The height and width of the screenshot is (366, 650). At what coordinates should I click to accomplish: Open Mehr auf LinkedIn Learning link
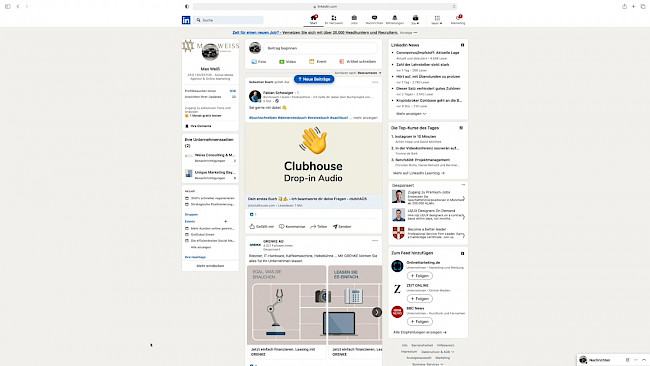(419, 173)
